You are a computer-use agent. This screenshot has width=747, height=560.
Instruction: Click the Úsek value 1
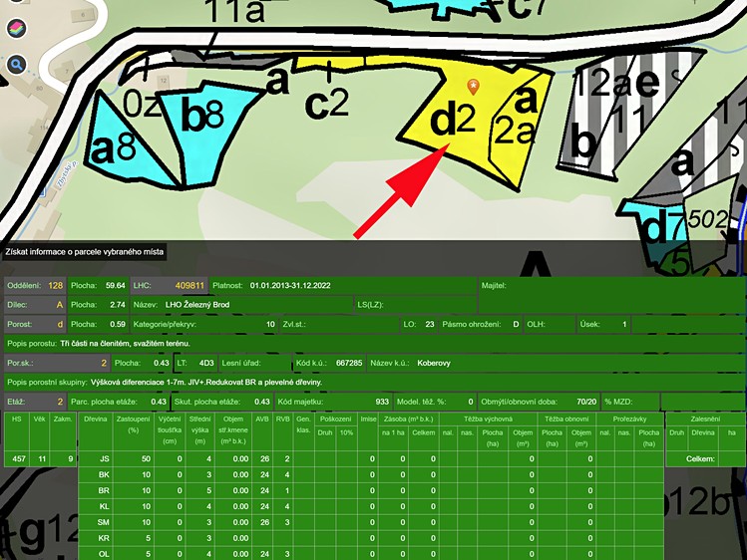pyautogui.click(x=624, y=324)
